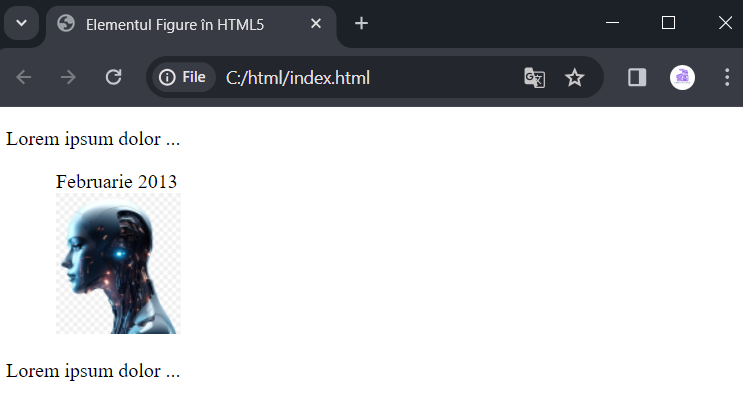Viewport: 743px width, 398px height.
Task: Toggle the browser side panel
Action: pos(637,78)
